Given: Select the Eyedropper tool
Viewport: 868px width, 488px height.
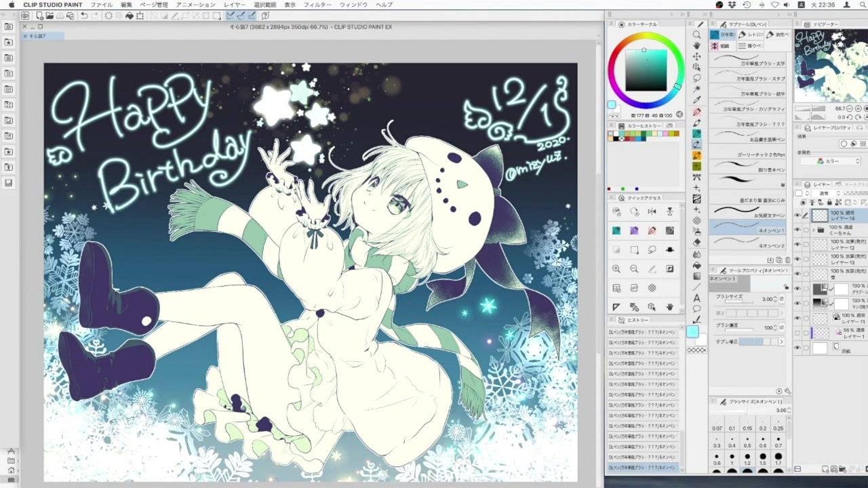Looking at the screenshot, I should 696,100.
